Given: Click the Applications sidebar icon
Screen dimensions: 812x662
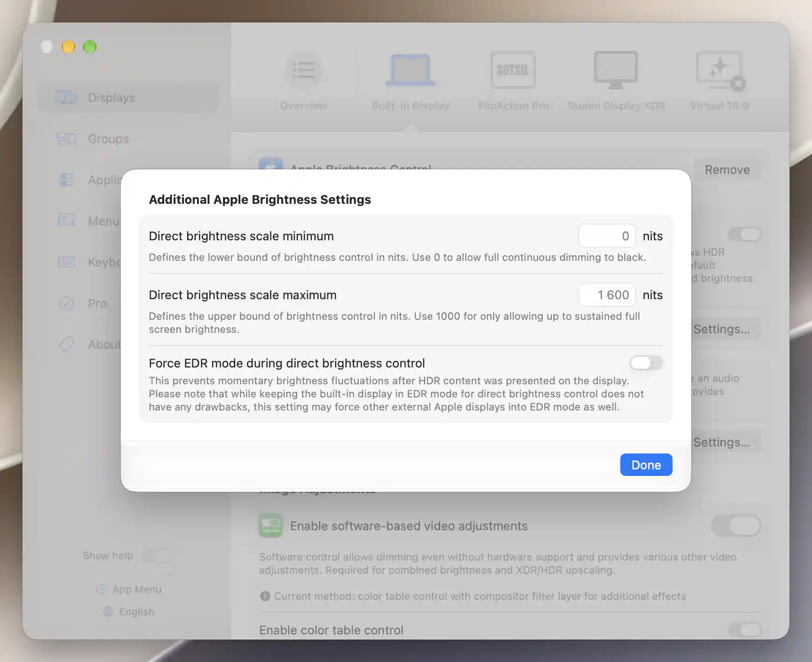Looking at the screenshot, I should 66,180.
